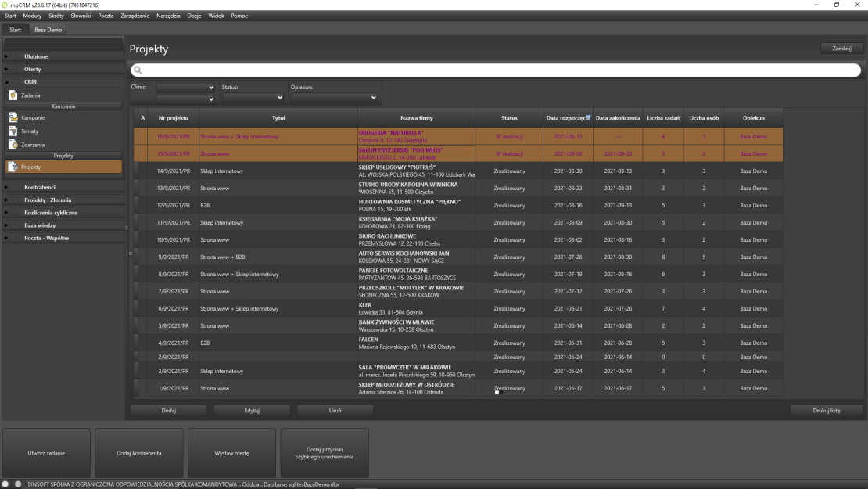Select project row 14/9/2021/PR

tap(458, 171)
